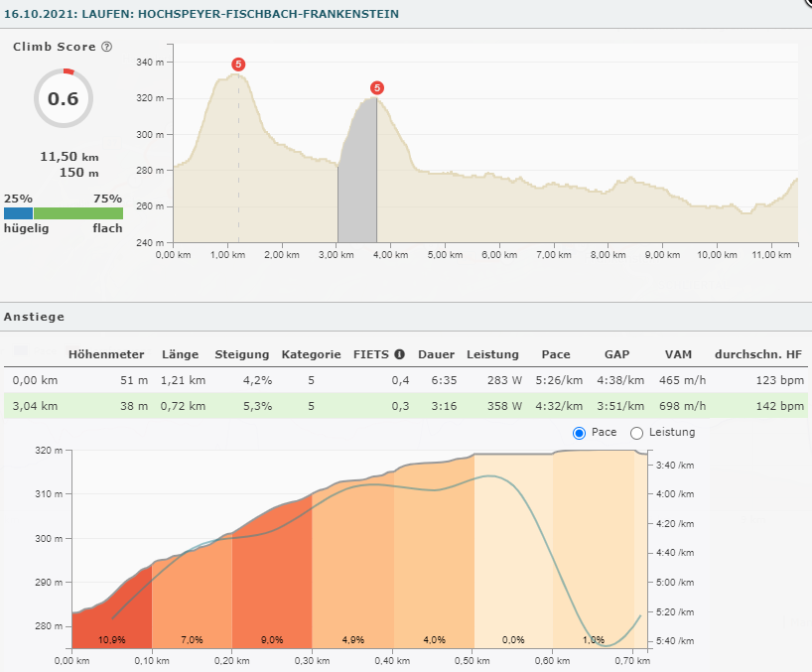The height and width of the screenshot is (672, 812).
Task: Click the Anstiege section header
Action: pos(35,317)
